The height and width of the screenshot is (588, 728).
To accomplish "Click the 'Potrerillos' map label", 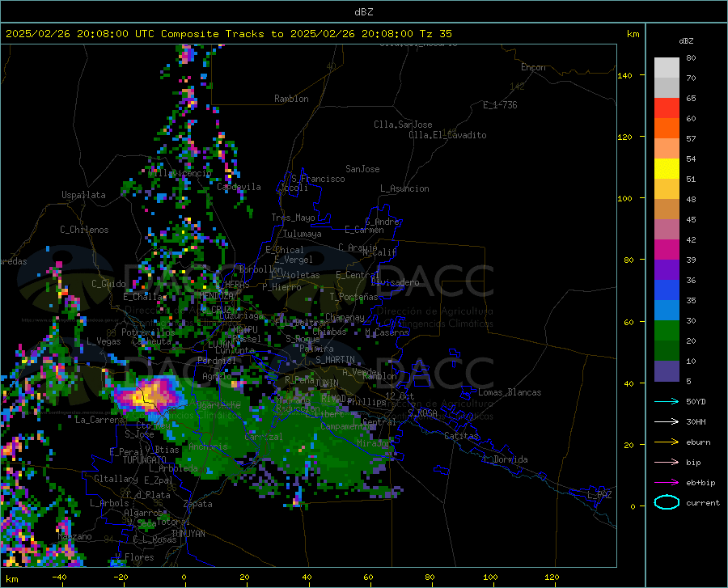I will [x=148, y=332].
